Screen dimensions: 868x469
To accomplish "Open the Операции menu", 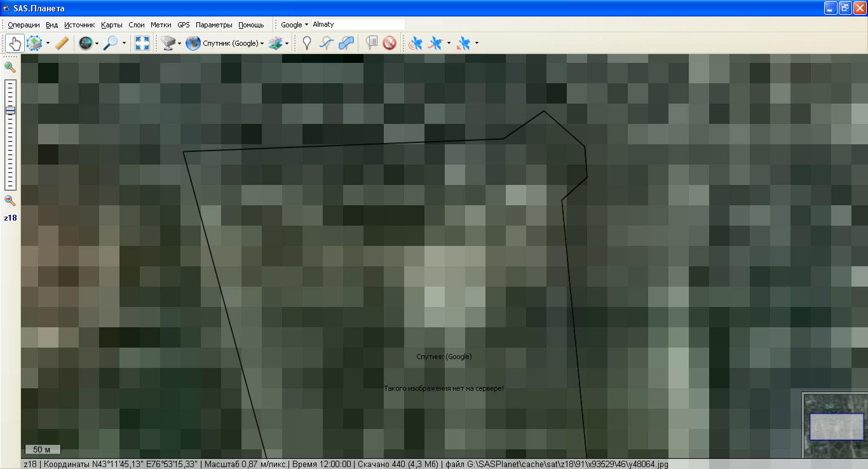I will pyautogui.click(x=24, y=25).
